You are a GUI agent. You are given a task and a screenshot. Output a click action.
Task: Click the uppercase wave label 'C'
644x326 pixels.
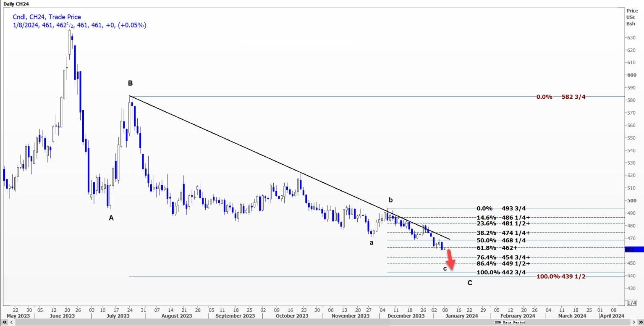click(470, 283)
